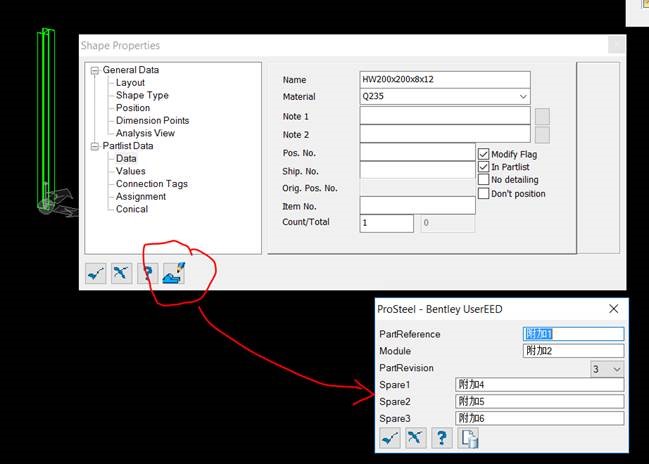Enable the No detailing checkbox
Screen dimensions: 649x464
[x=483, y=180]
